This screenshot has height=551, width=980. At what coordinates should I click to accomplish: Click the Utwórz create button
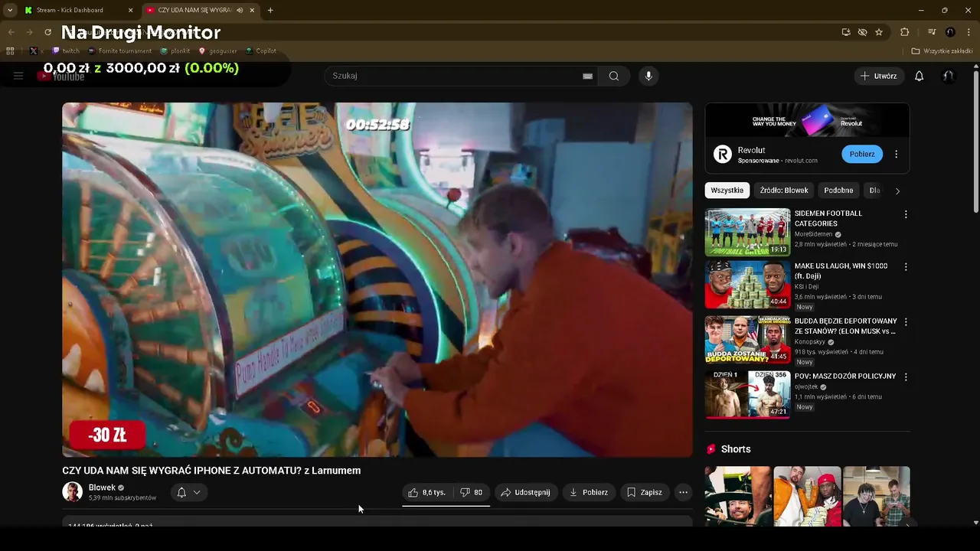[x=878, y=76]
